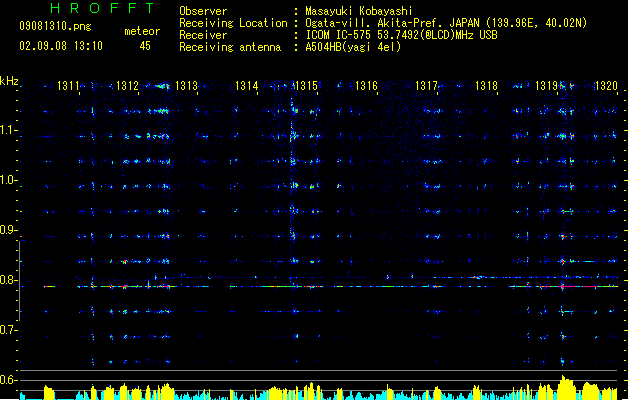The height and width of the screenshot is (400, 629).
Task: Click the 1317 time marker
Action: point(426,85)
